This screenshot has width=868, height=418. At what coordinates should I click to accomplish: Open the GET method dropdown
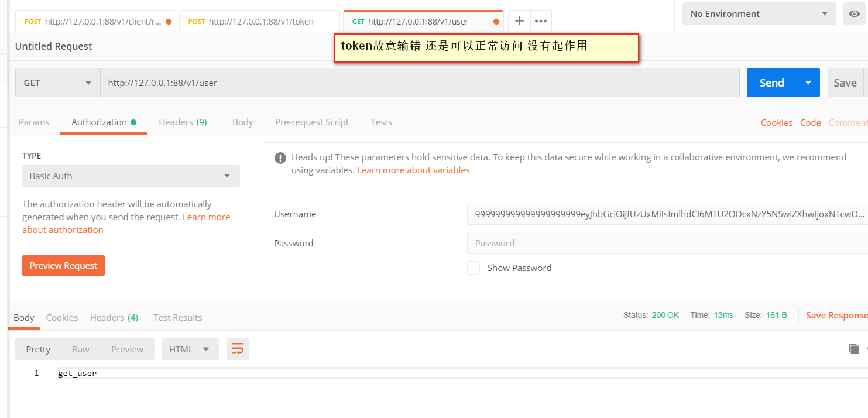click(58, 83)
